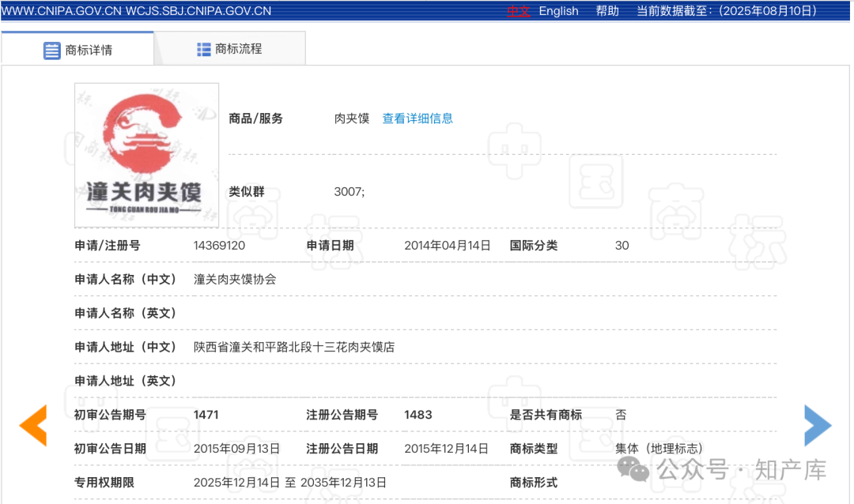Viewport: 854px width, 504px height.
Task: Select applicant address 陕西省潼关和平路北段十三花肉夹馍店
Action: point(293,348)
